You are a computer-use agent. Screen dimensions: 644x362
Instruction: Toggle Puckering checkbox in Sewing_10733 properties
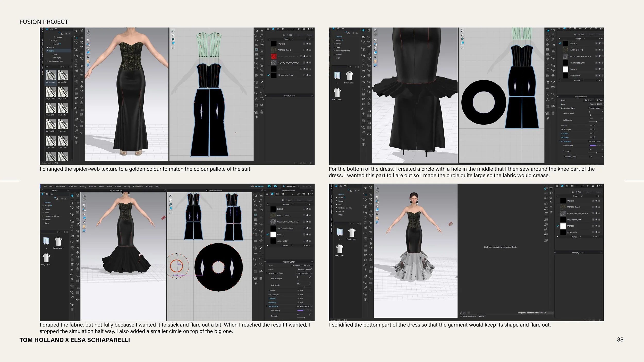click(591, 137)
